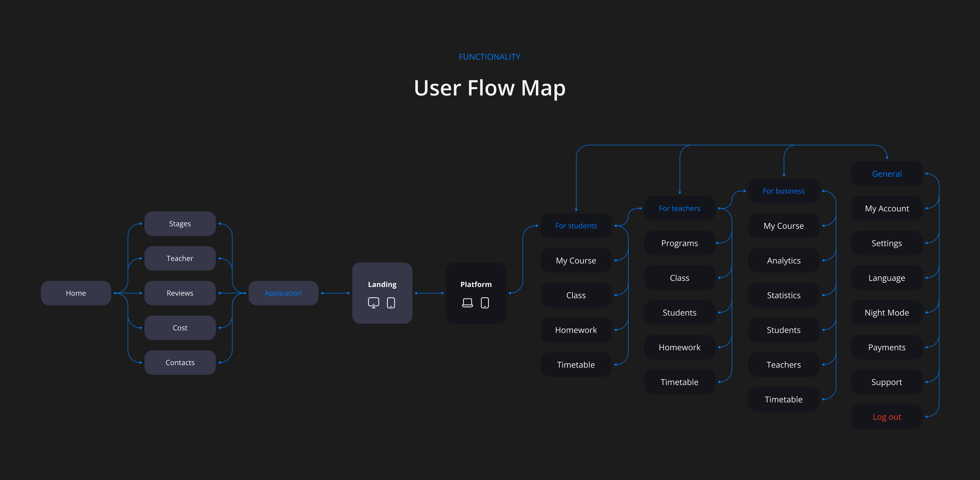Click the Contacts node
The height and width of the screenshot is (480, 980).
[180, 362]
